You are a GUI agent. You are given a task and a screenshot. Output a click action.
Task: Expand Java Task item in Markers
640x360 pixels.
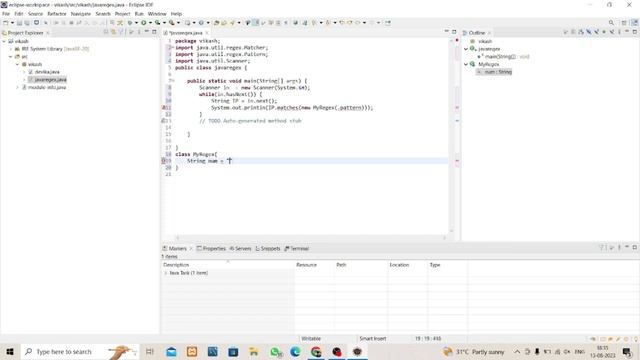pyautogui.click(x=165, y=273)
